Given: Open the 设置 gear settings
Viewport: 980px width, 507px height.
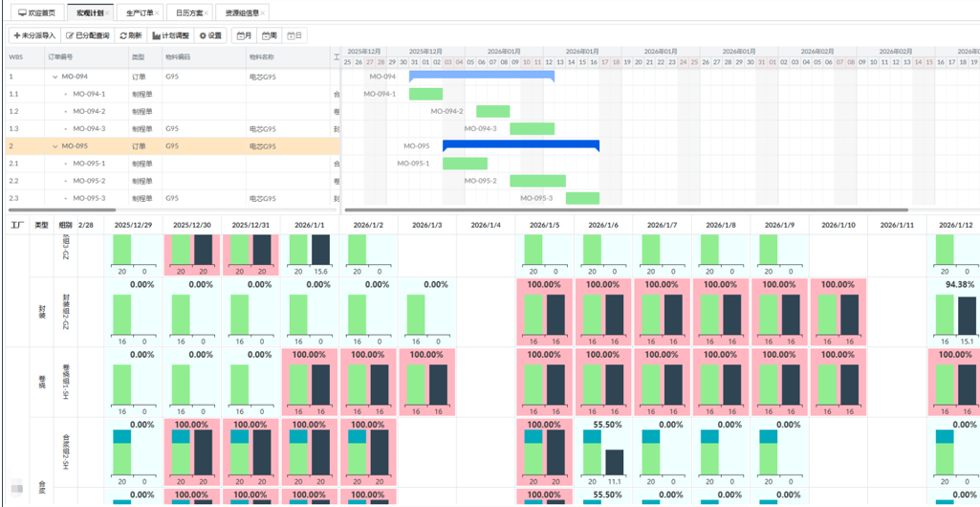Looking at the screenshot, I should pyautogui.click(x=210, y=35).
